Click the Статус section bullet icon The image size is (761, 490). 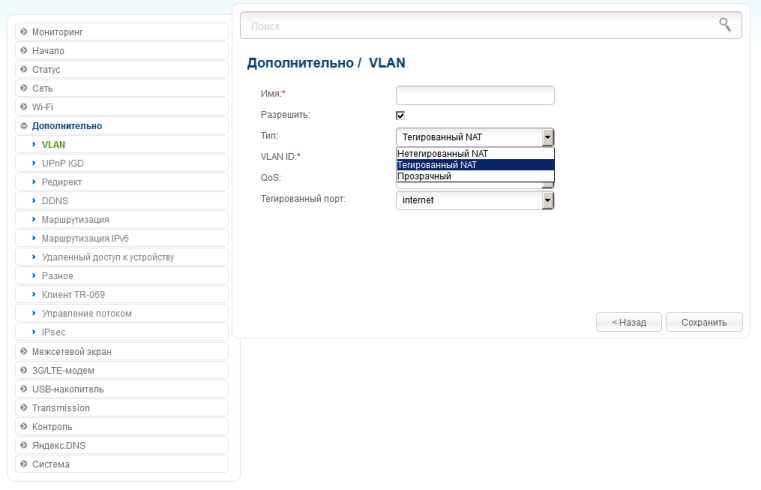point(23,69)
